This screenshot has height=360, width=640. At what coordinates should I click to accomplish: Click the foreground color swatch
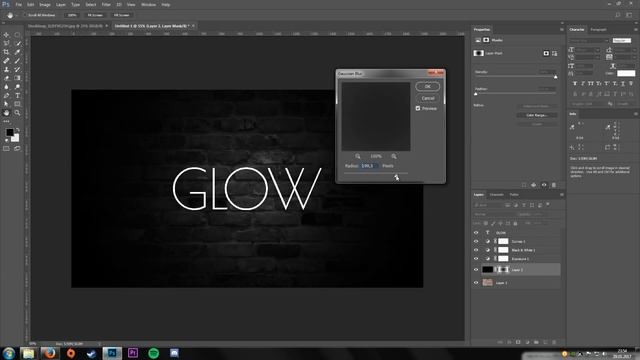click(9, 132)
